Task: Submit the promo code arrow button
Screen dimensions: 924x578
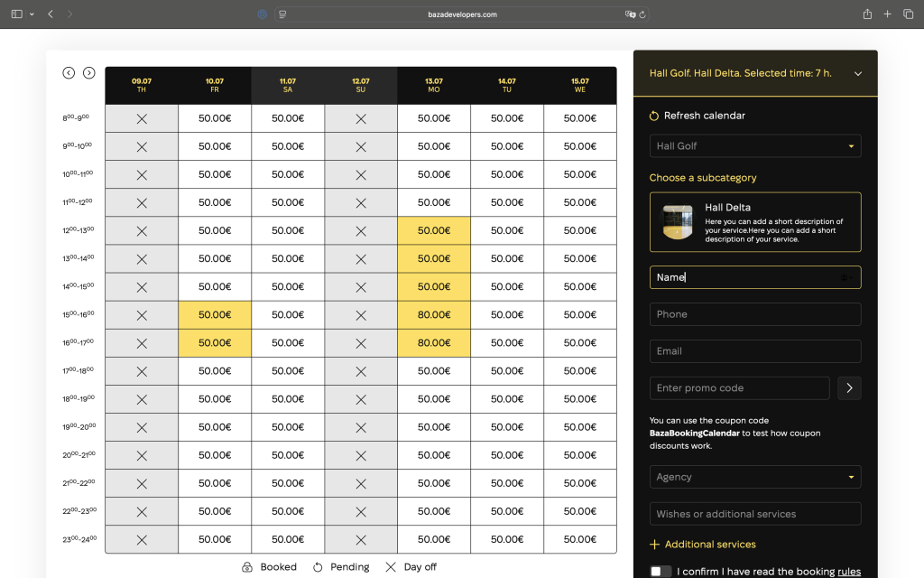Action: click(x=849, y=388)
